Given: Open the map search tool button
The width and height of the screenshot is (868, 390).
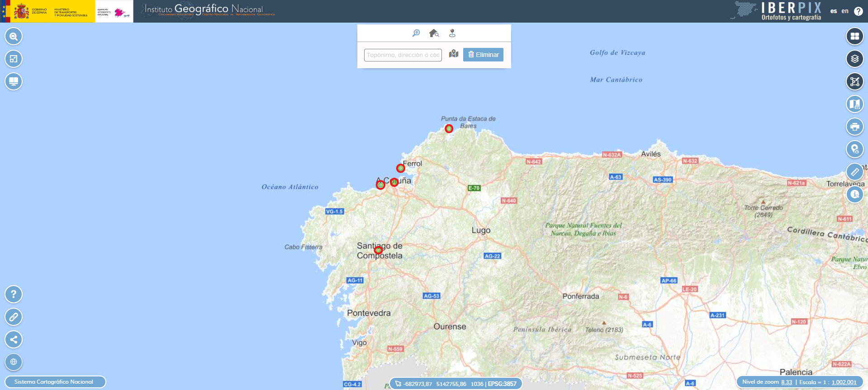Looking at the screenshot, I should click(x=14, y=37).
